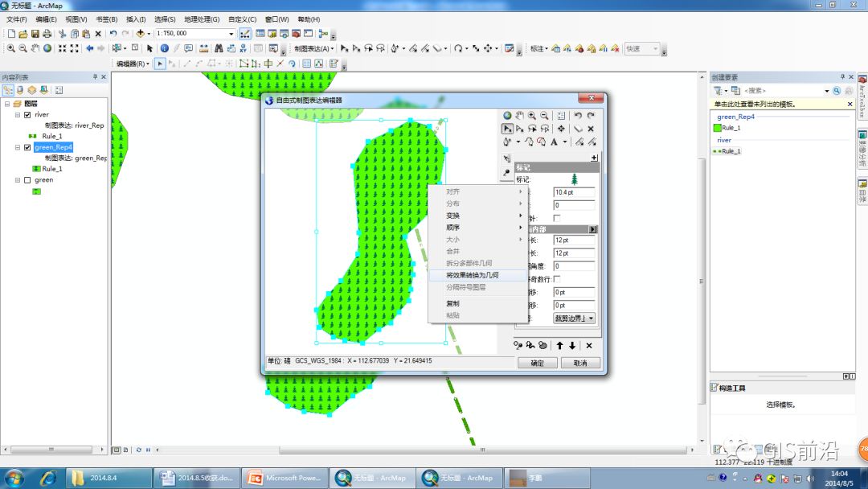Open the 地理处理(G) menu
The image size is (868, 489).
202,19
